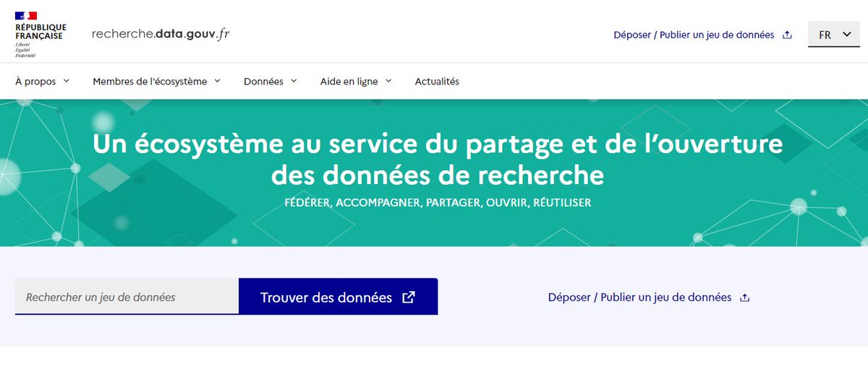Image resolution: width=868 pixels, height=378 pixels.
Task: Click chevron next to Aide en ligne
Action: coord(388,81)
